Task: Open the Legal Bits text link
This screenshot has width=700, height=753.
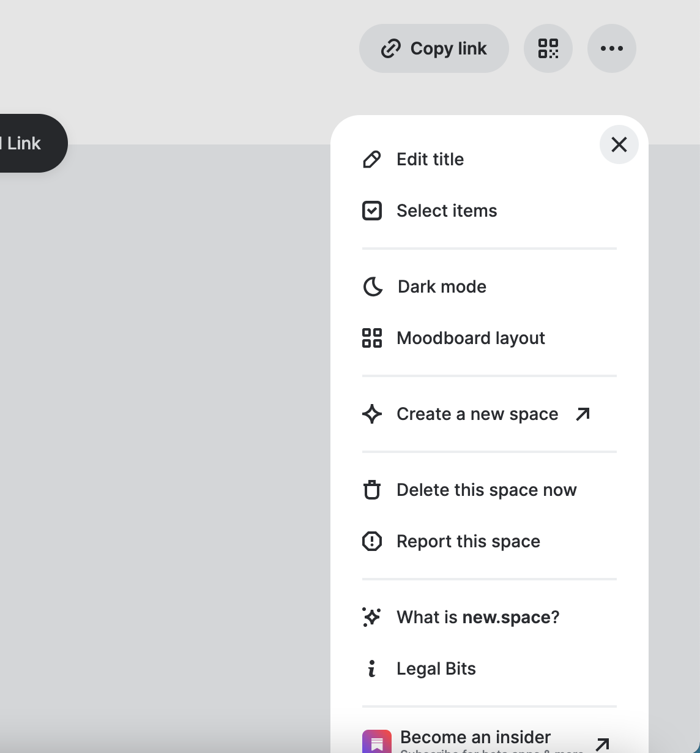Action: tap(436, 669)
